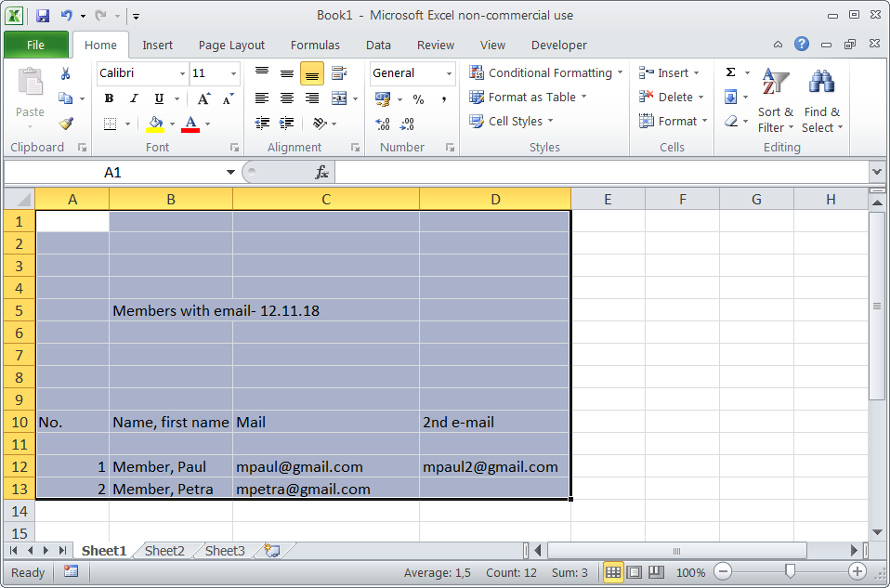
Task: Merge and center the selected cells
Action: coord(339,98)
